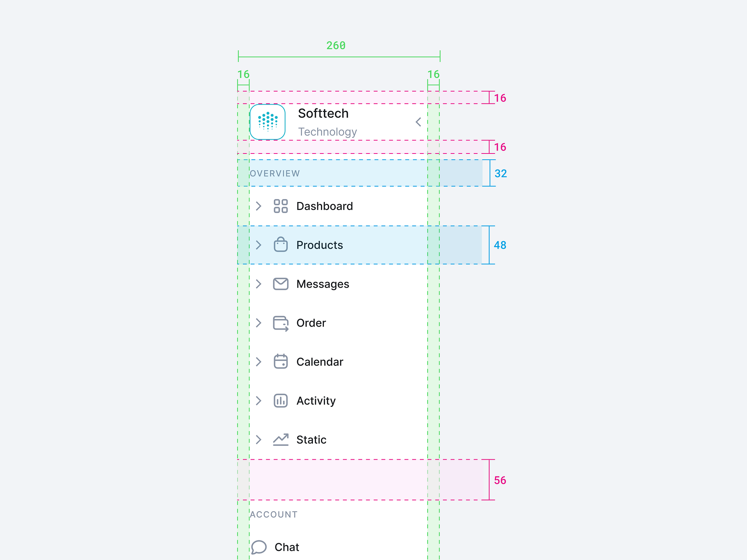Click the Products shopping bag icon

pyautogui.click(x=281, y=245)
